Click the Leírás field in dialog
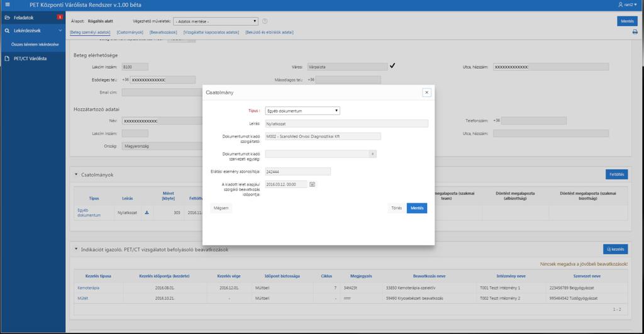The image size is (644, 334). point(347,124)
